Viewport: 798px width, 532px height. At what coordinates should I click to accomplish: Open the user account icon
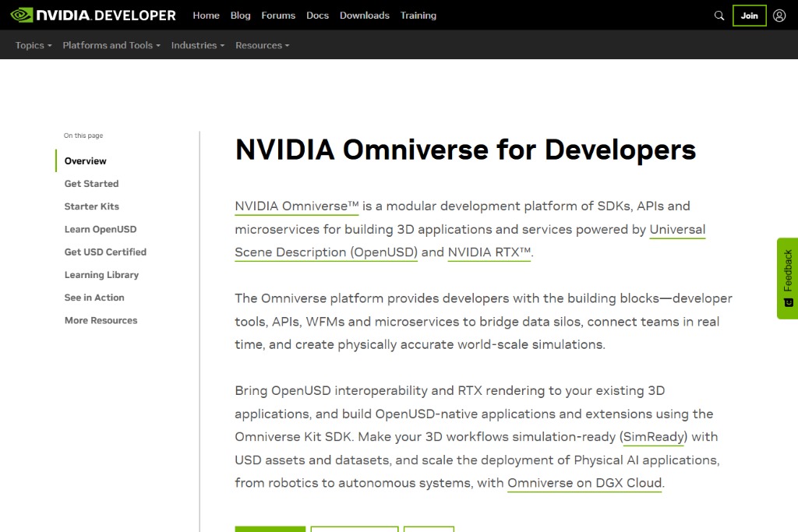coord(779,15)
